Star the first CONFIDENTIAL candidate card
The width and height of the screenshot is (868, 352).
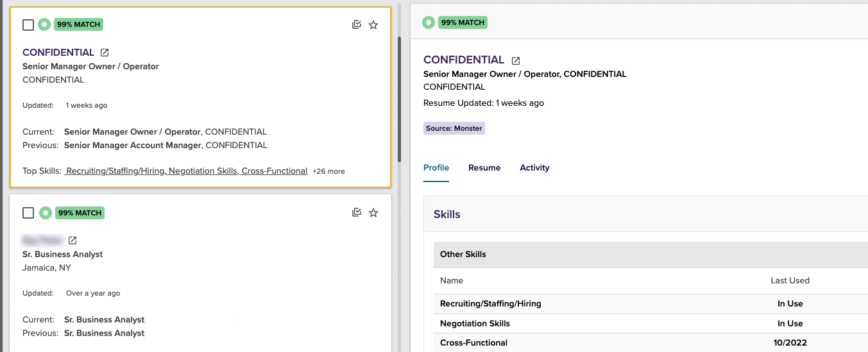[373, 25]
